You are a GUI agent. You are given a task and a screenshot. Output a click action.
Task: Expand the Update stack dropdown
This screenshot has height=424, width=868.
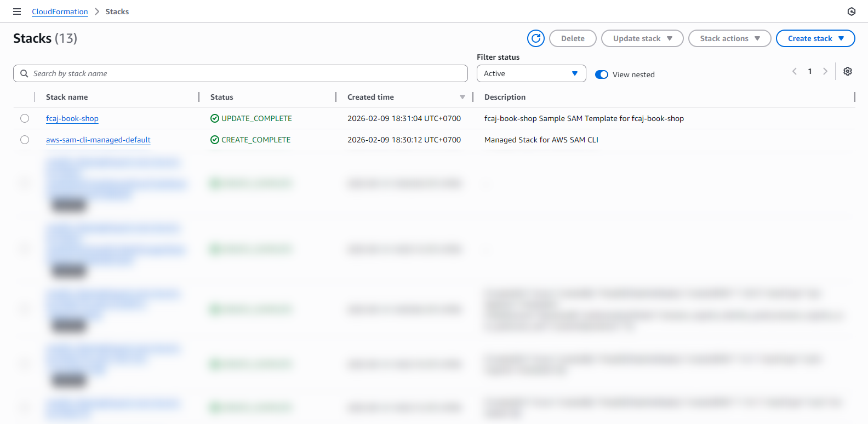coord(642,38)
